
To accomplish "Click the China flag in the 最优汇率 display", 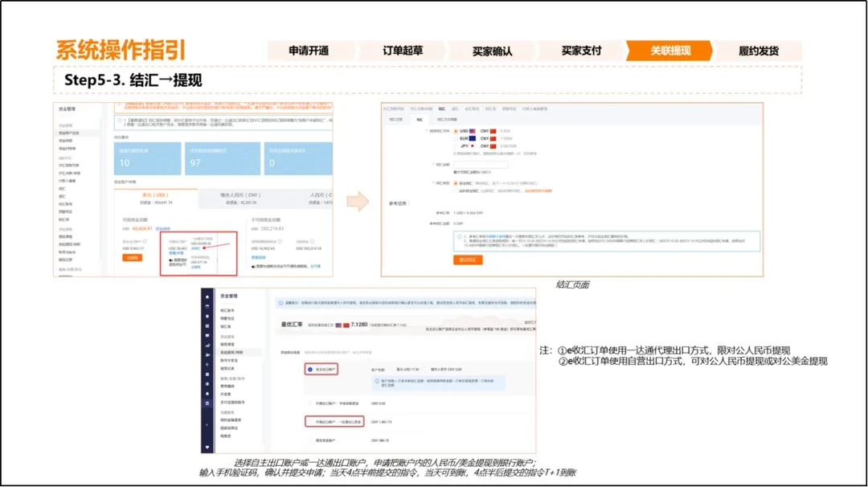I will [x=347, y=325].
